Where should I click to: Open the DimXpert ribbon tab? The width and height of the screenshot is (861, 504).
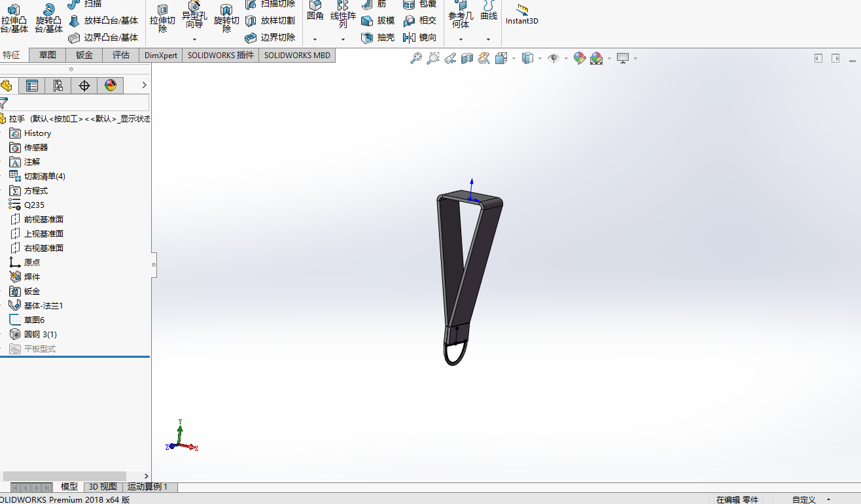(161, 55)
